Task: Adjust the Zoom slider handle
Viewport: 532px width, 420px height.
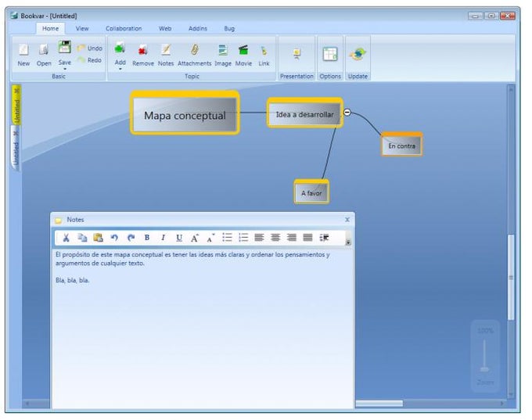Action: click(x=485, y=369)
